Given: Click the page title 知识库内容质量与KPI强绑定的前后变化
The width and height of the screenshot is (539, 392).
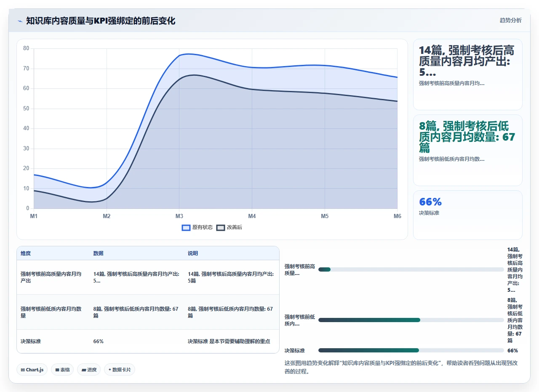Looking at the screenshot, I should (101, 21).
